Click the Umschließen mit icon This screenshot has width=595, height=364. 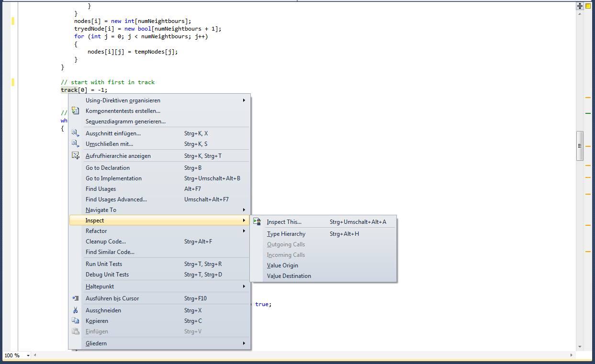75,144
